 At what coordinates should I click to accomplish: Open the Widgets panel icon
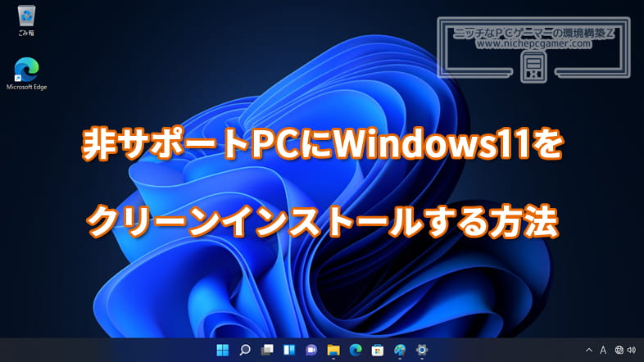click(x=289, y=350)
